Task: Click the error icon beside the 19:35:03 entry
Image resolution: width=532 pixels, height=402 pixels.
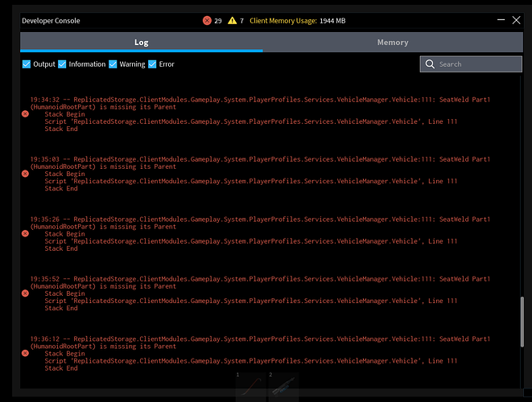Action: tap(25, 174)
